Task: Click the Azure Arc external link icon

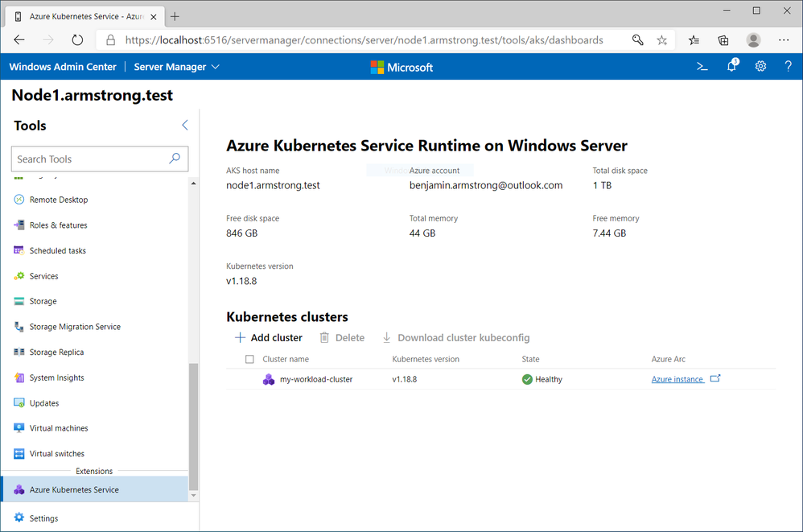Action: pos(716,379)
